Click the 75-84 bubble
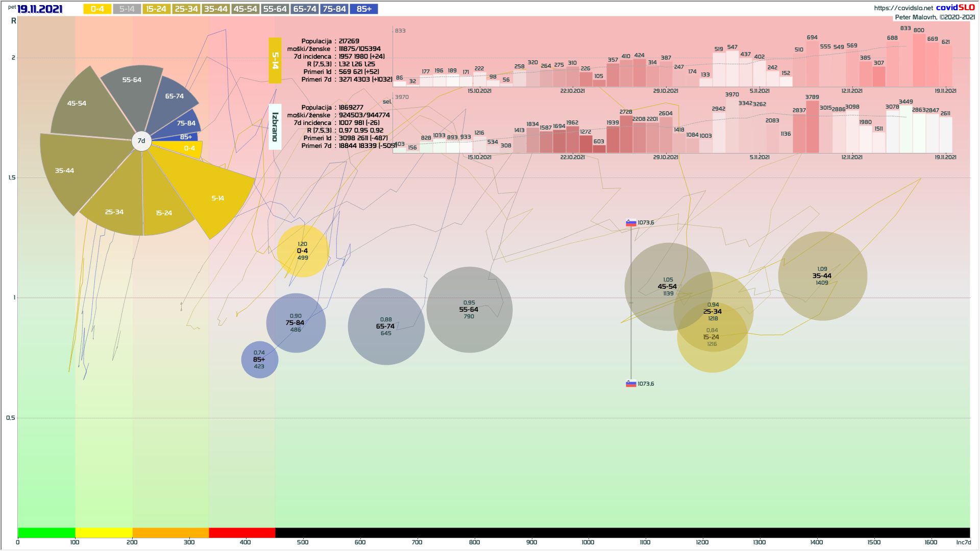Screen dimensions: 980x551 pyautogui.click(x=296, y=323)
